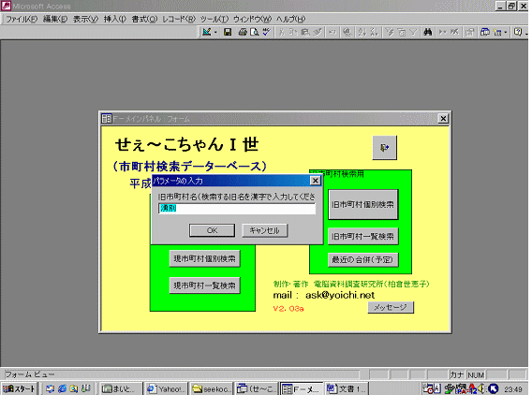
Task: Click the exit door icon button on form
Action: 384,148
